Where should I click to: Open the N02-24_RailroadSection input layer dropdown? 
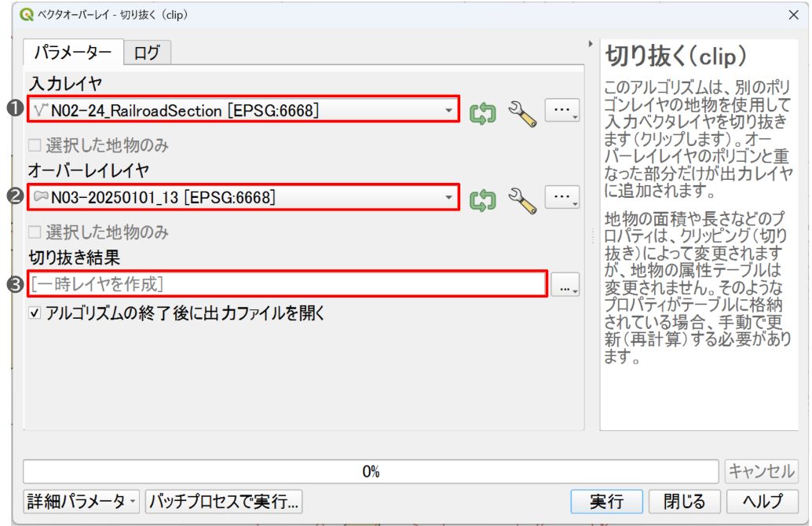[243, 109]
